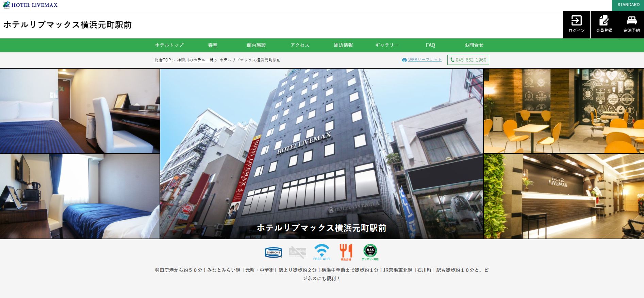Click the access description starting 羽田空港から約５０分
The height and width of the screenshot is (298, 644).
pyautogui.click(x=321, y=274)
